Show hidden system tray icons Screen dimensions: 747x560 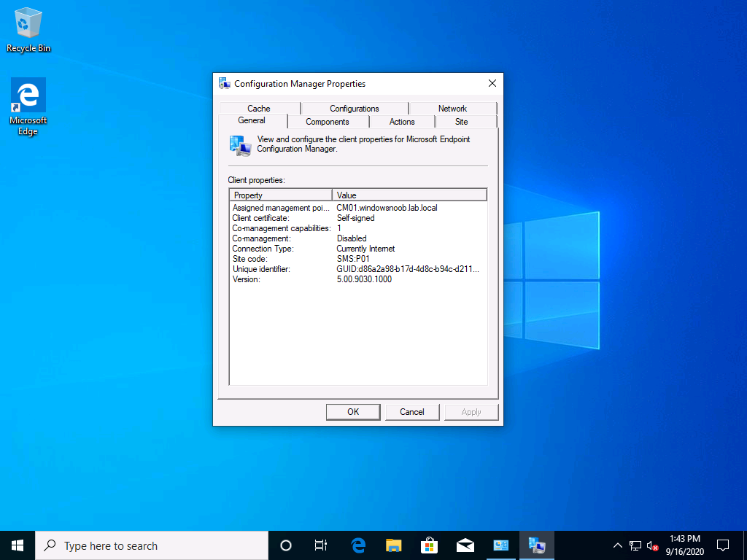coord(617,545)
